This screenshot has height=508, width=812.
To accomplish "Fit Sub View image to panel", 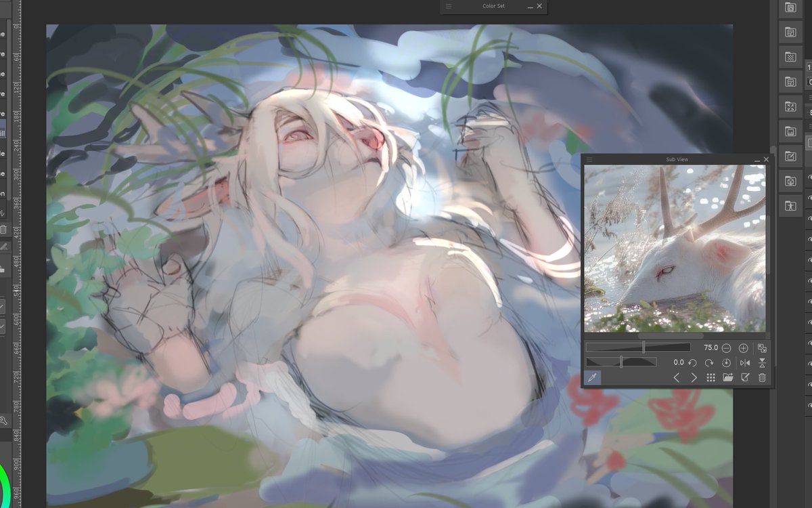I will tap(762, 347).
